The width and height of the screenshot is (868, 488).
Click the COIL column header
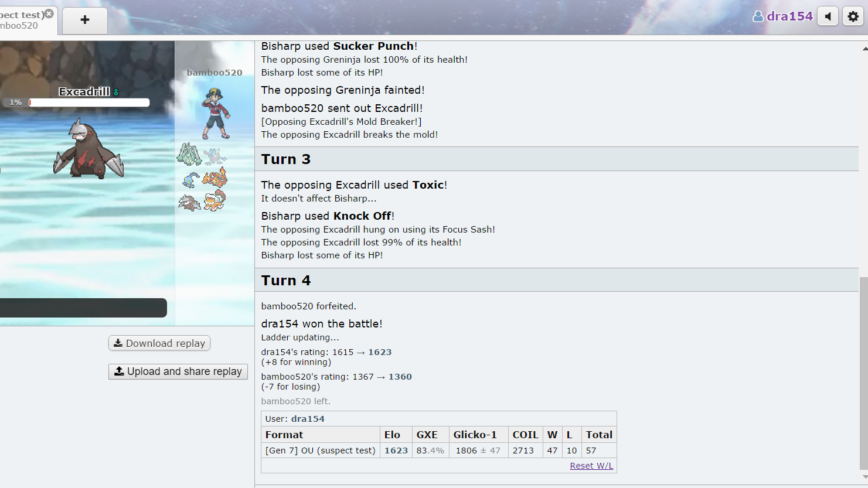click(x=526, y=435)
